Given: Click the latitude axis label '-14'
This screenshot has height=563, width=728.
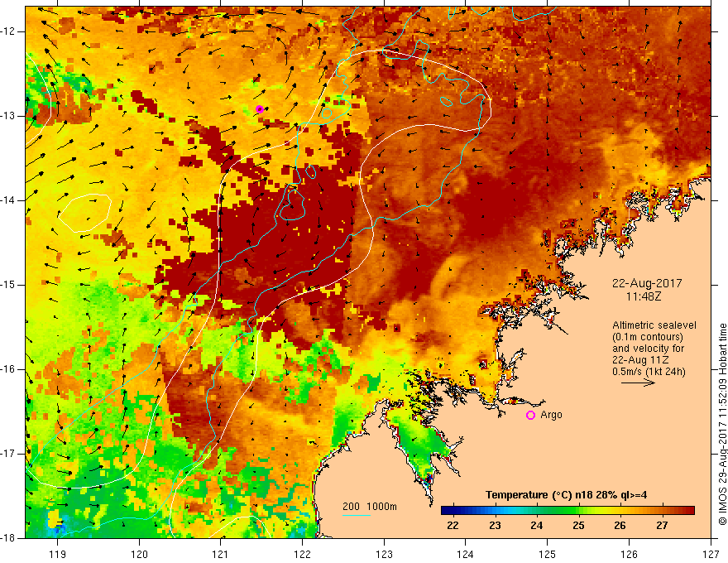Looking at the screenshot, I should [x=8, y=200].
